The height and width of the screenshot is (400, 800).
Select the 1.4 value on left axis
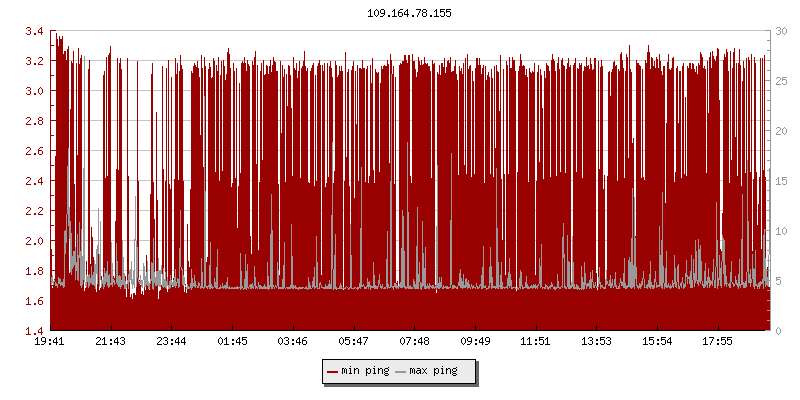(34, 331)
